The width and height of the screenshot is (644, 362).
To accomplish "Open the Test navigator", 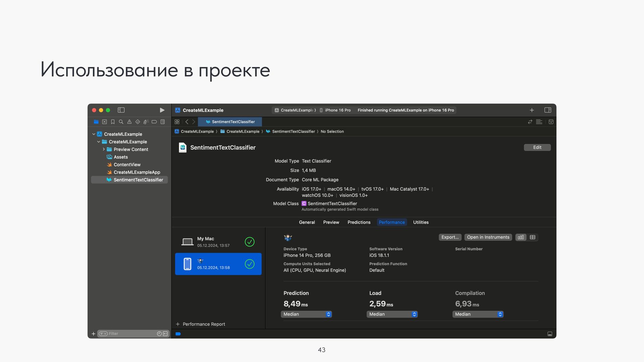I will pos(138,122).
